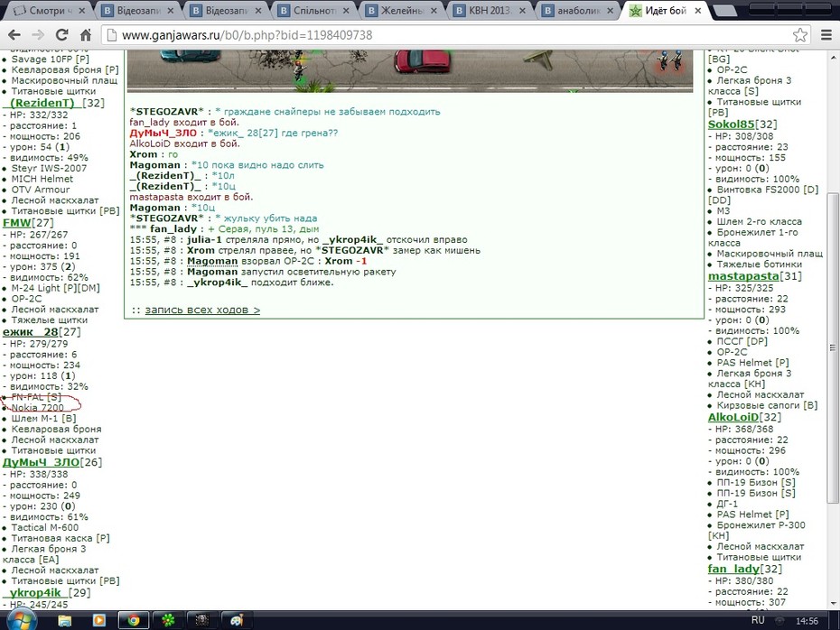Switch to the 'Желейны' tab
The width and height of the screenshot is (840, 630).
pos(403,10)
